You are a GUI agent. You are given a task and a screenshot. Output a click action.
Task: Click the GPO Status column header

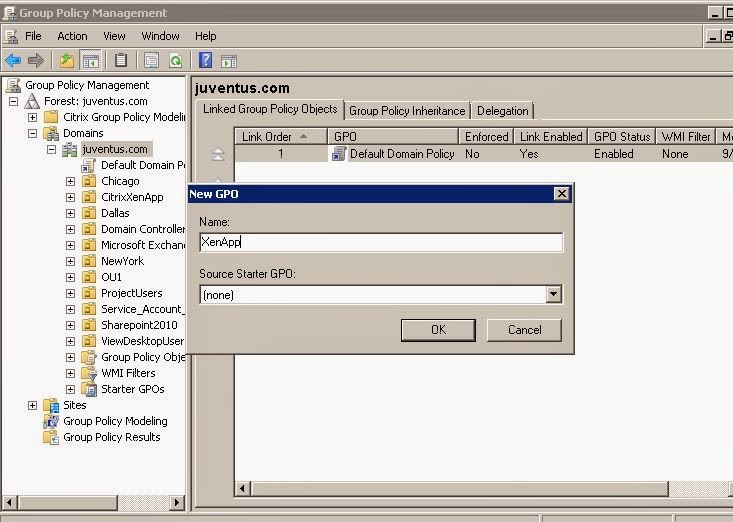[622, 136]
